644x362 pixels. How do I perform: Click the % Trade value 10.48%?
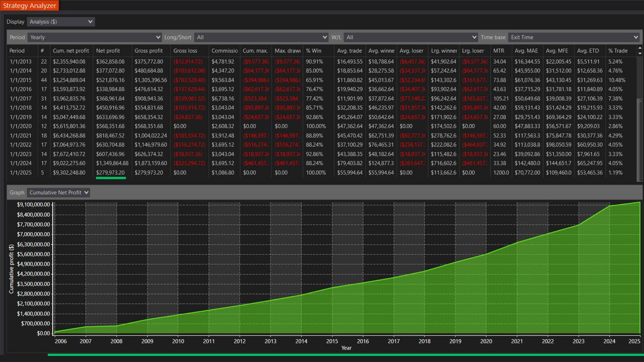tap(617, 80)
